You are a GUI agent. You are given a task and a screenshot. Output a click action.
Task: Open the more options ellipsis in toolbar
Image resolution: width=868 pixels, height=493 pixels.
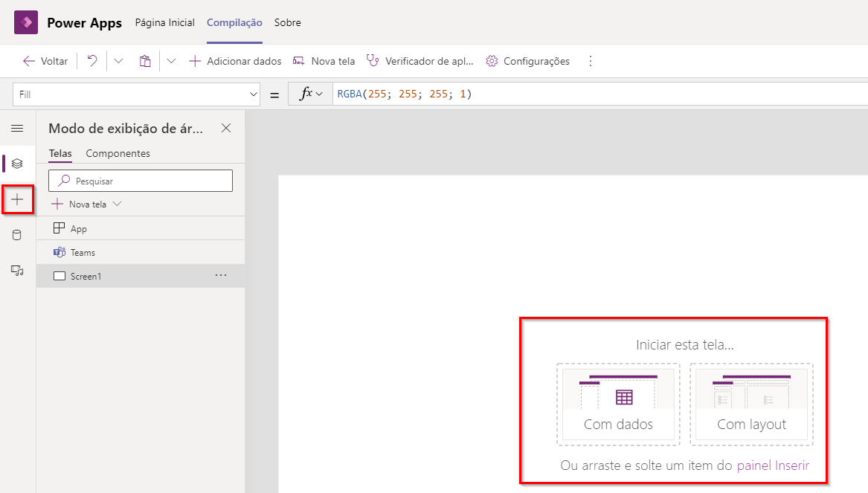point(590,60)
